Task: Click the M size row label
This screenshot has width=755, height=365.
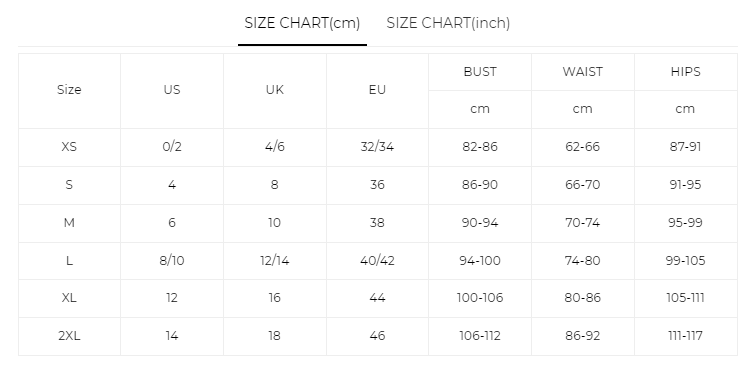Action: point(69,222)
